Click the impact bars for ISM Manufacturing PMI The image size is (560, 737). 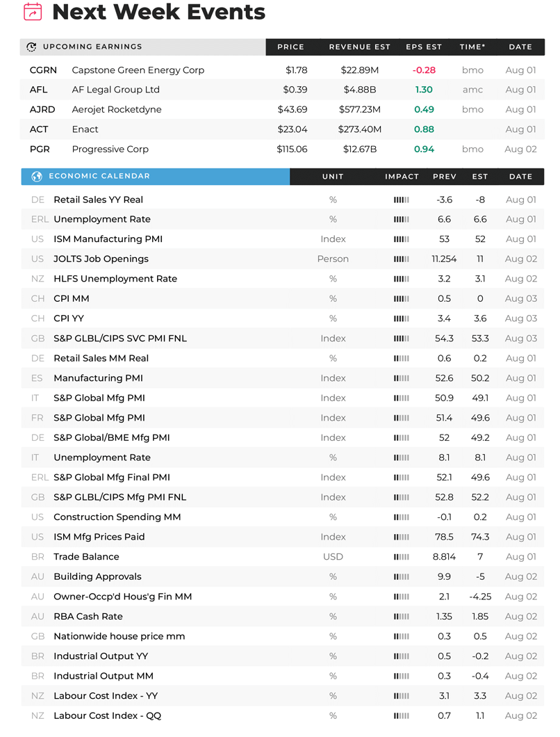401,239
